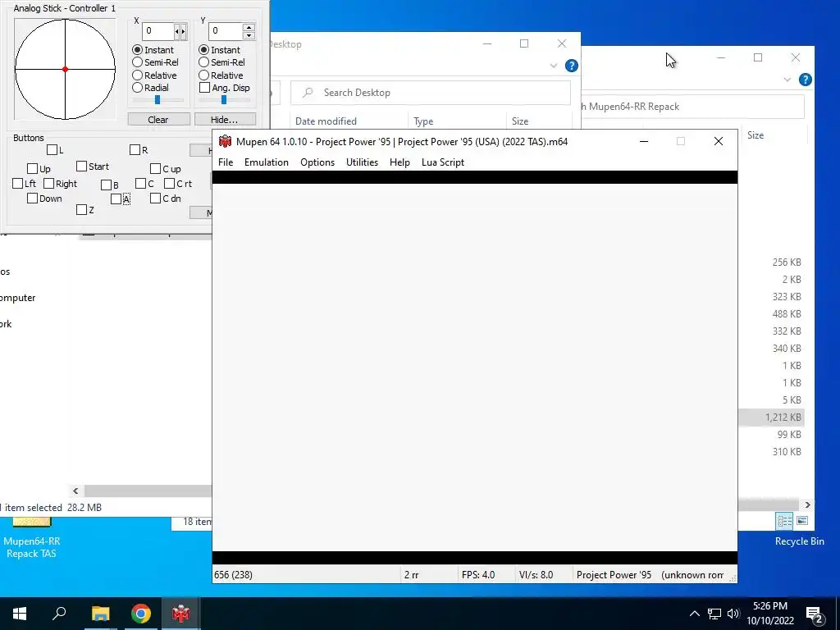Tick the B button checkbox

coord(106,185)
